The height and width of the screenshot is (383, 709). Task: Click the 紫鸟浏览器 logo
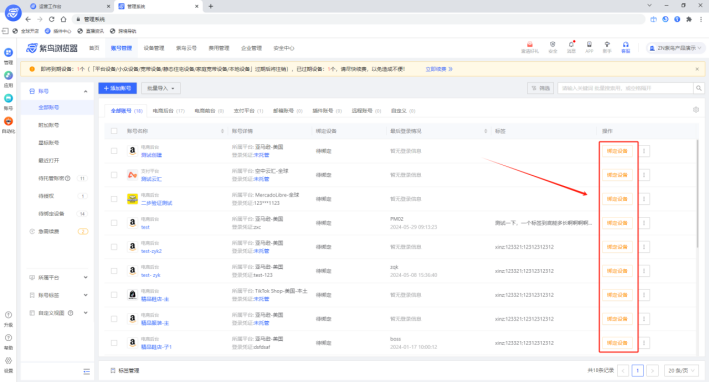tap(52, 48)
